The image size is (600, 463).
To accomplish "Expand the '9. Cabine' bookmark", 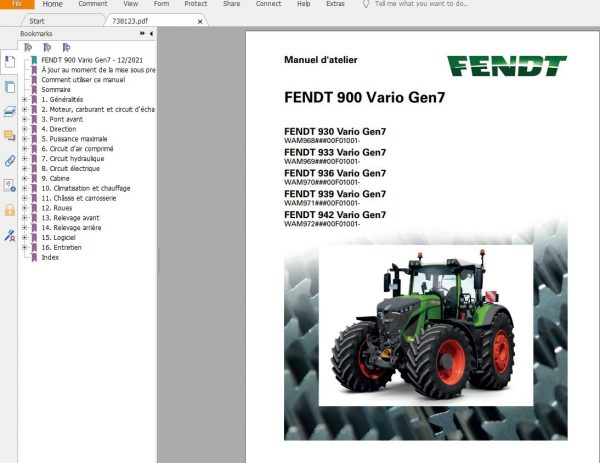I will (x=24, y=179).
